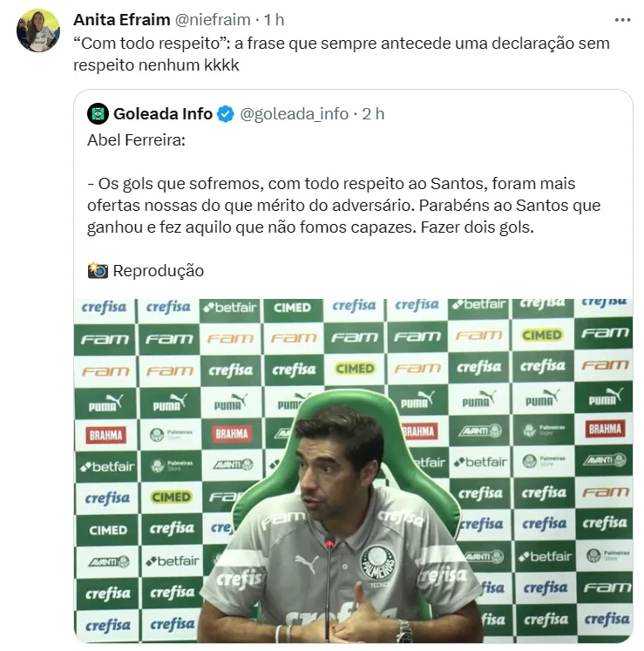Click the 2 h quoted tweet timestamp
Viewport: 644px width, 651px height.
coord(373,114)
